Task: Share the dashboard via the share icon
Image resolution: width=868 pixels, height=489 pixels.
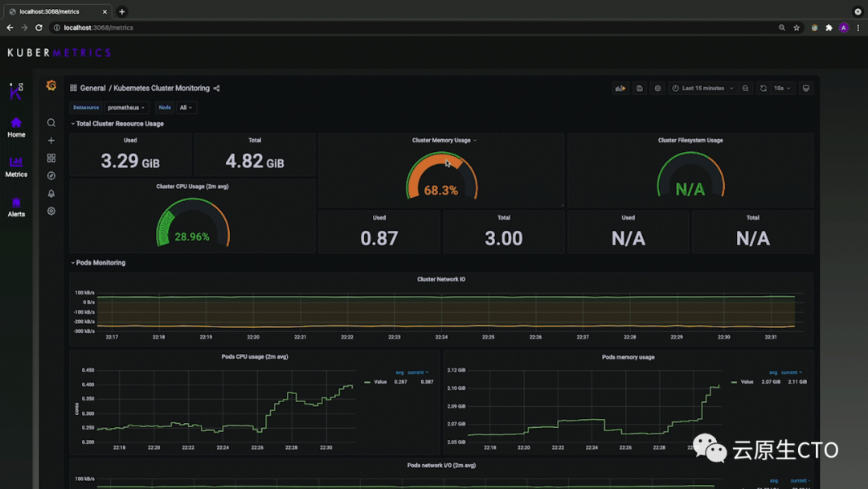Action: [x=217, y=88]
